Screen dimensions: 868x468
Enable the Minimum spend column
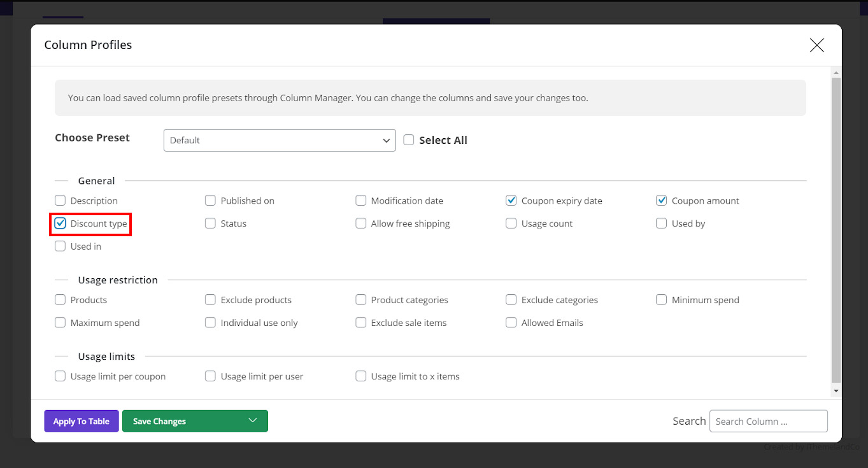tap(661, 300)
